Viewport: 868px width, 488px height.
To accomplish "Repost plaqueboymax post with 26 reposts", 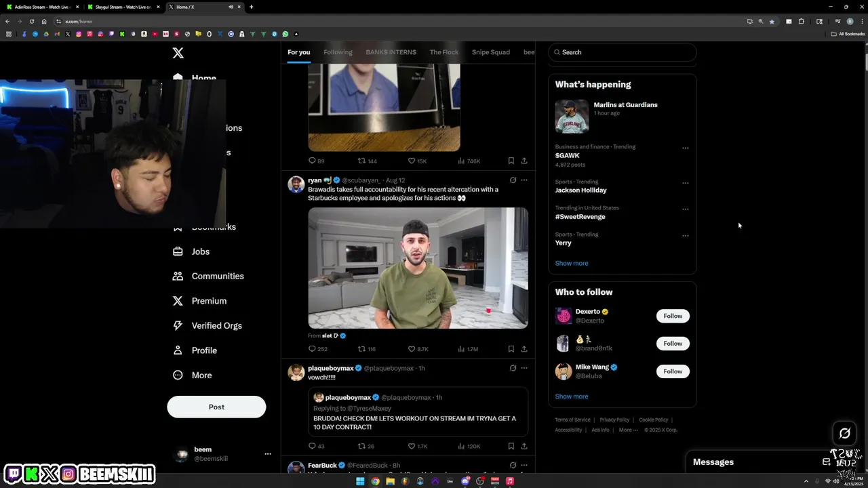I will coord(366,446).
